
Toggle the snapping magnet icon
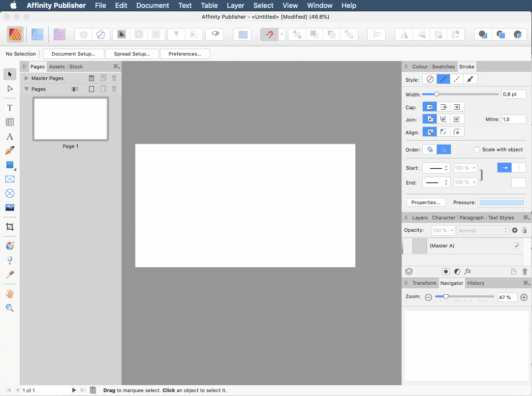[270, 34]
